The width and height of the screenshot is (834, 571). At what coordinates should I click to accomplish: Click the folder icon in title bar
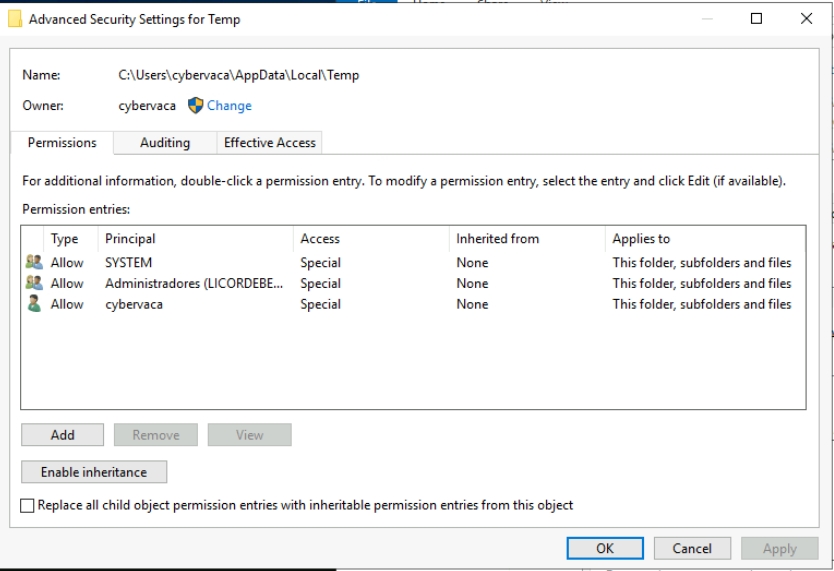[15, 19]
